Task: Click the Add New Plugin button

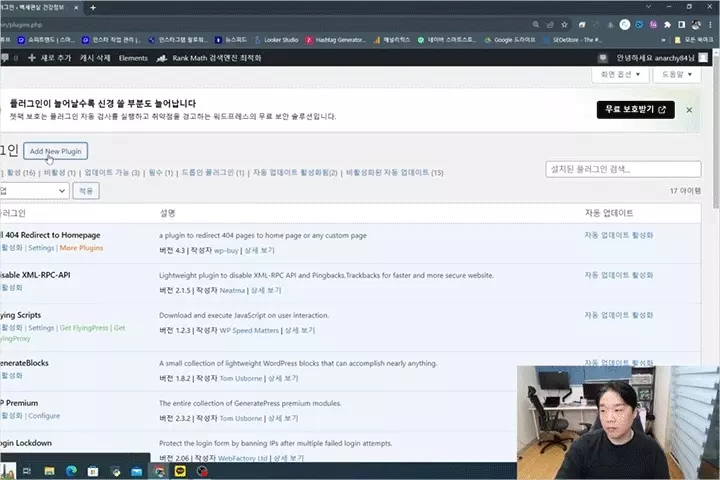Action: pyautogui.click(x=56, y=151)
